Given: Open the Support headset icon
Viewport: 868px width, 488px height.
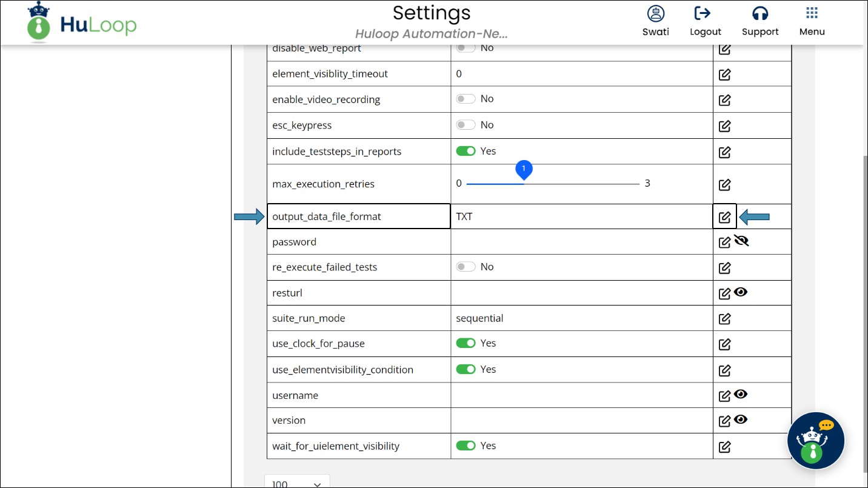Looking at the screenshot, I should click(760, 13).
